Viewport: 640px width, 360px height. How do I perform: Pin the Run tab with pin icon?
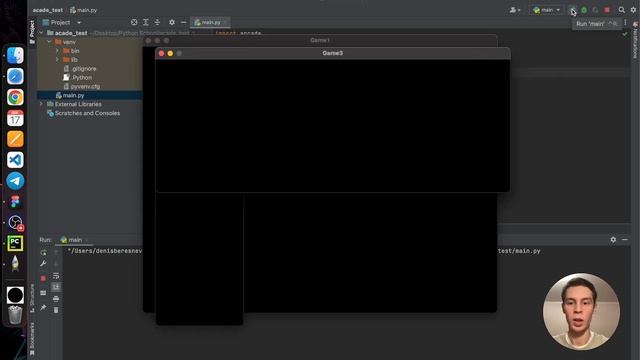point(43,307)
